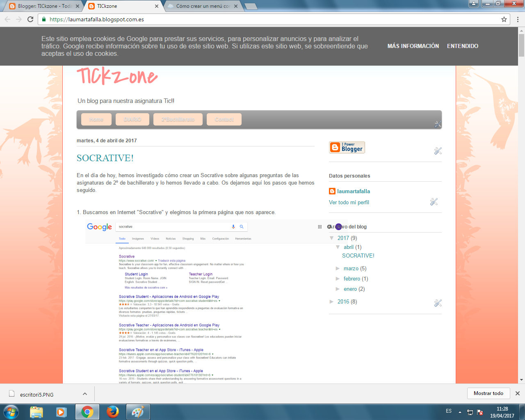
Task: Open the "Ver todo mi perfil" link
Action: (349, 202)
